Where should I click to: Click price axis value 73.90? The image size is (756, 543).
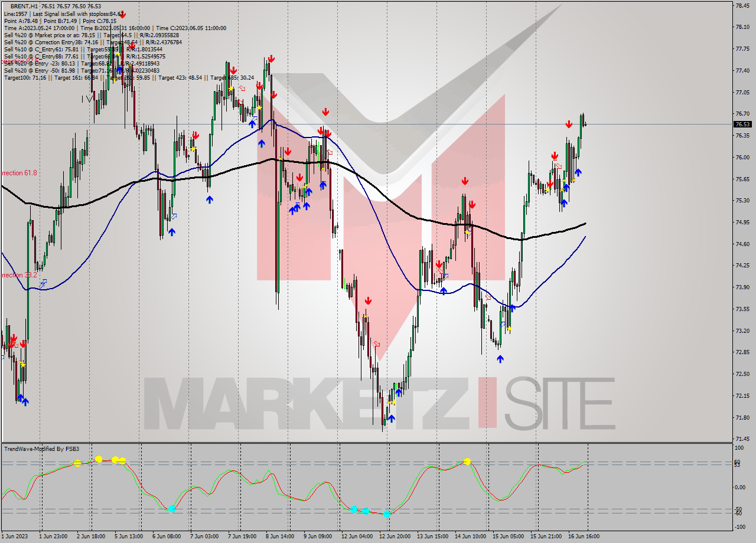click(742, 287)
